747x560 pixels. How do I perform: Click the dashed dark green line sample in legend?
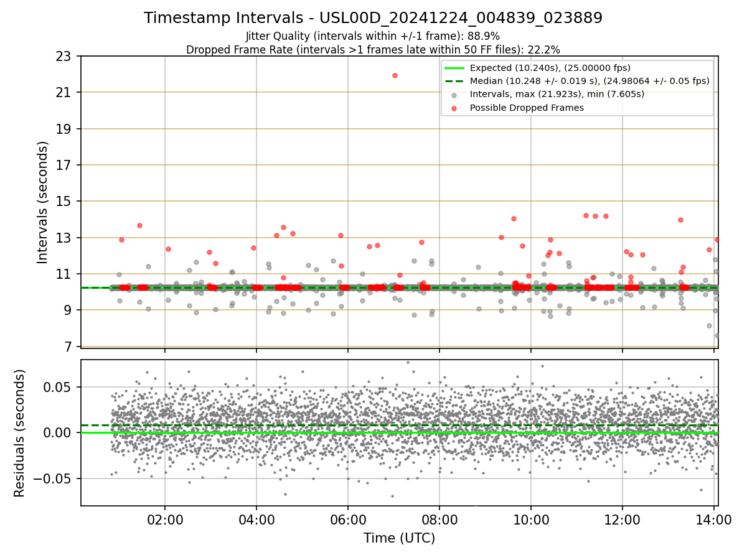pos(454,81)
